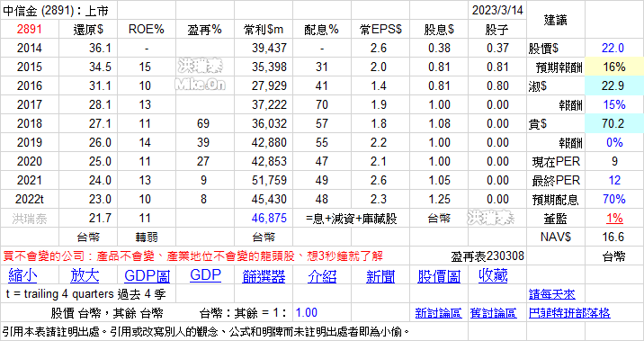
Task: Click the 2022t row label
Action: (29, 199)
